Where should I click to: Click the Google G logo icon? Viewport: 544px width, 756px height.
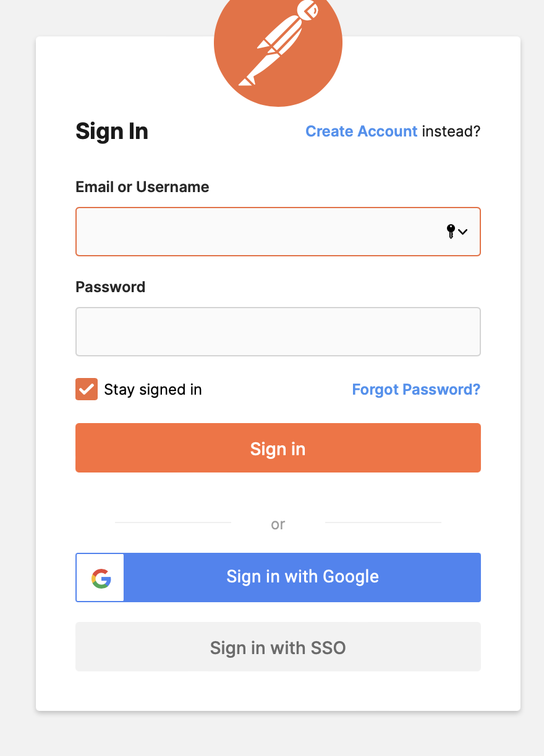[101, 577]
